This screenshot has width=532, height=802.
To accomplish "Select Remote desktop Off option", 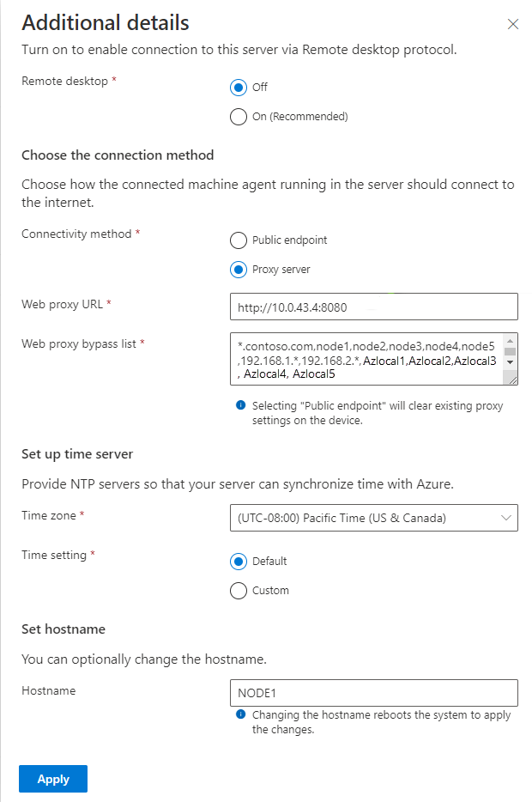I will coord(239,87).
